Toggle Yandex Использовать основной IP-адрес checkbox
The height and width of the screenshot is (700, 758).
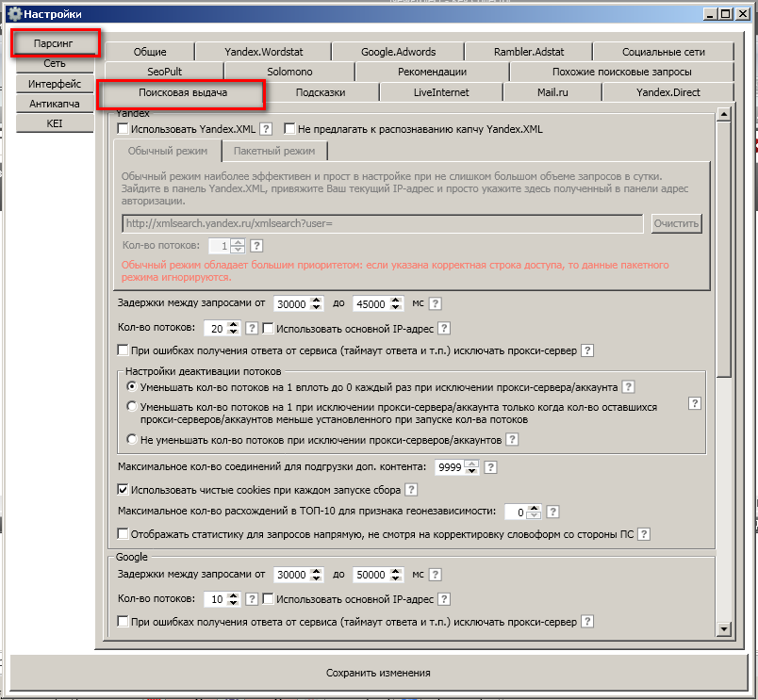[x=268, y=328]
